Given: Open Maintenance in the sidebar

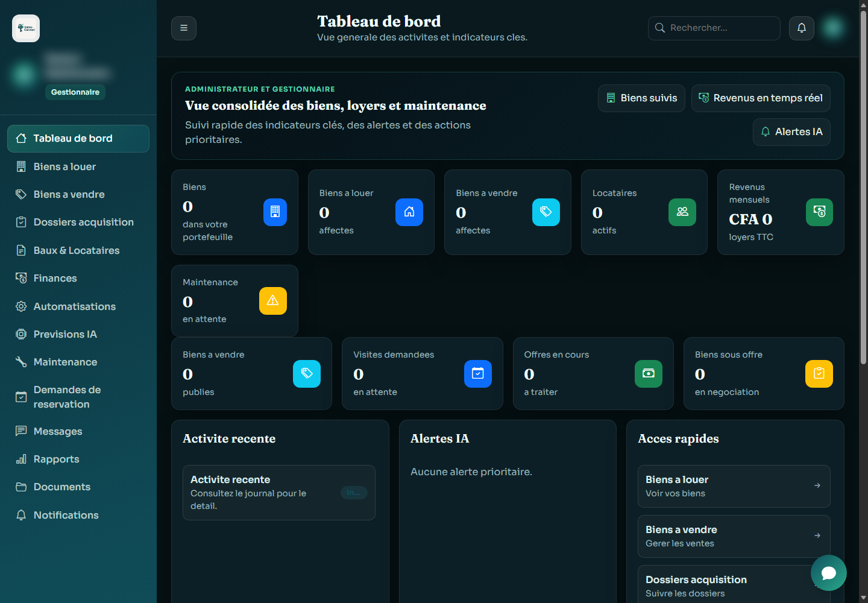Looking at the screenshot, I should 78,362.
